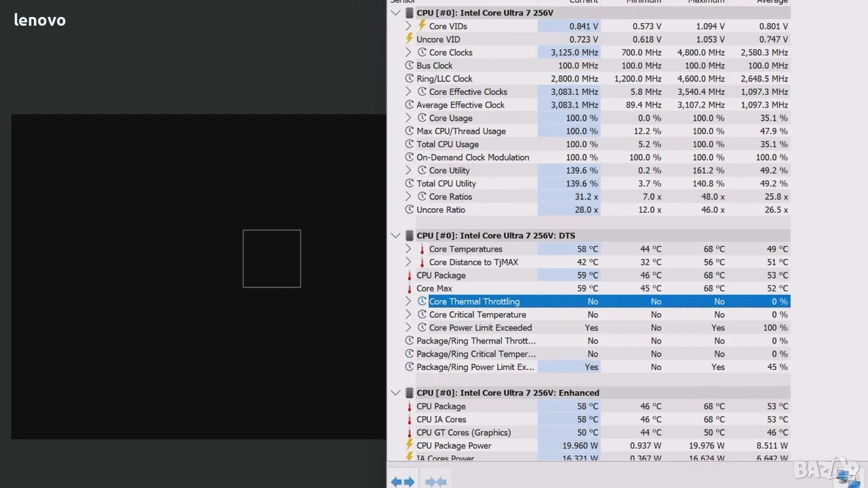Expand the Core VIDs row

pyautogui.click(x=408, y=26)
